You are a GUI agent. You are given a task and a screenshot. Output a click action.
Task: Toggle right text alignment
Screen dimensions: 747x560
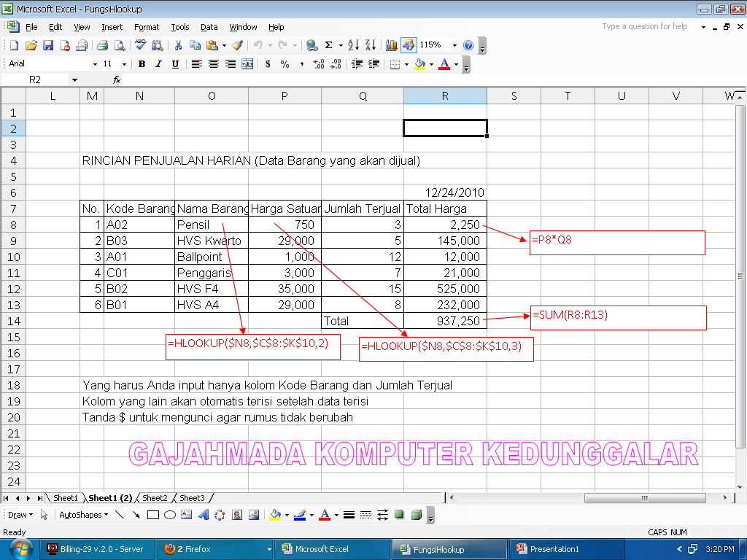pyautogui.click(x=231, y=64)
